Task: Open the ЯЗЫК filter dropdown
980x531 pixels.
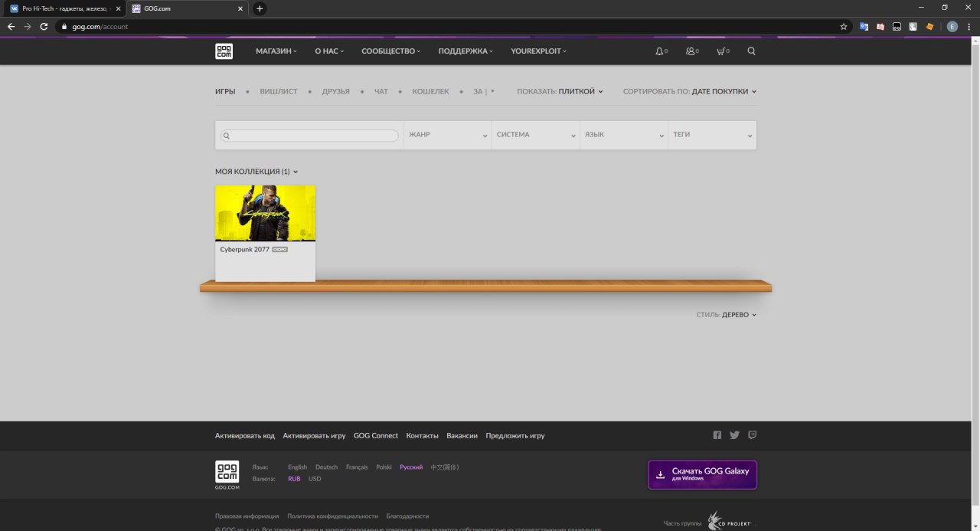Action: 623,135
